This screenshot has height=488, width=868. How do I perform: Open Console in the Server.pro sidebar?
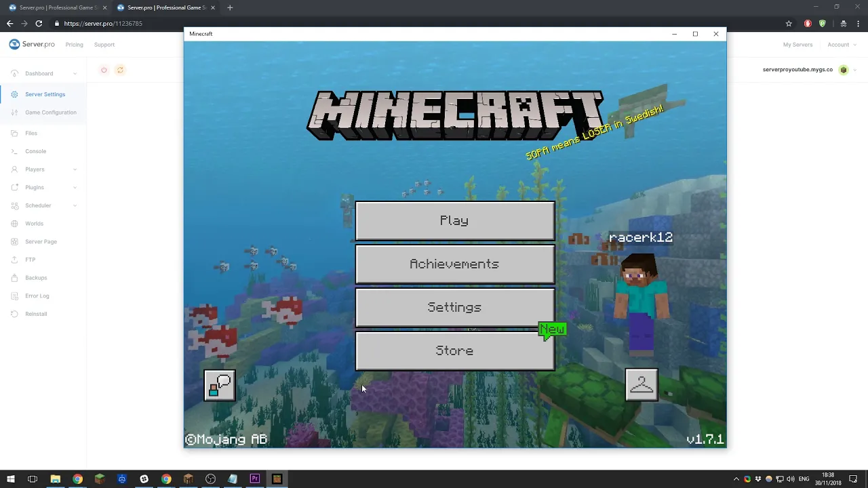click(35, 151)
